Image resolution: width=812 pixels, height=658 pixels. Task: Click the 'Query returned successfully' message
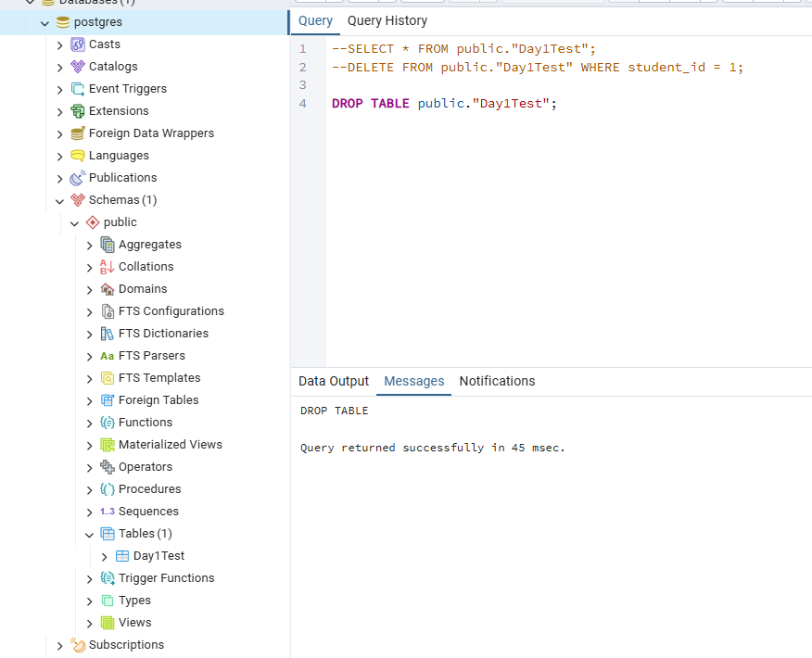432,448
